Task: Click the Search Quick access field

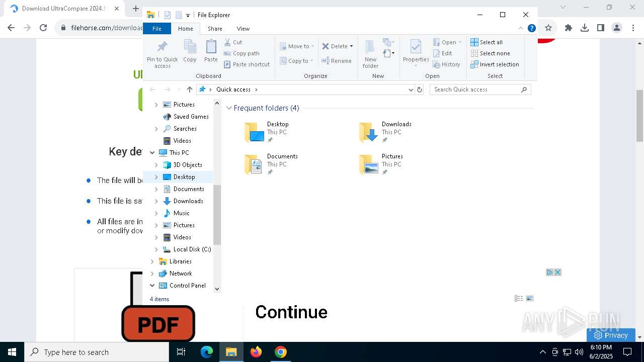Action: pyautogui.click(x=480, y=89)
